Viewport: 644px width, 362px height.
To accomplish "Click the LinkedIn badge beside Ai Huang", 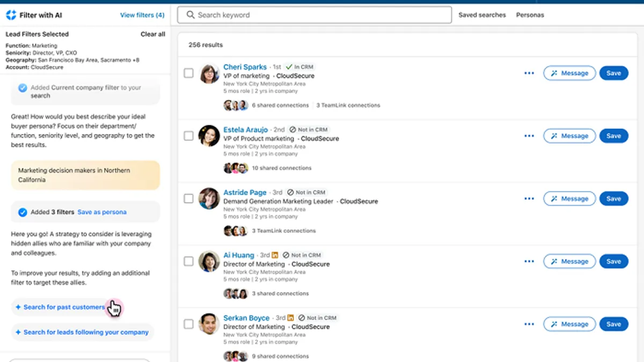I will [x=275, y=255].
